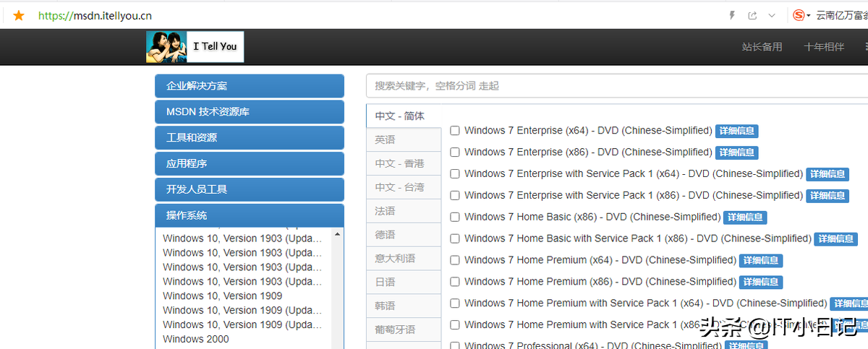Click the I Tell You site logo
The width and height of the screenshot is (868, 349).
[x=195, y=47]
